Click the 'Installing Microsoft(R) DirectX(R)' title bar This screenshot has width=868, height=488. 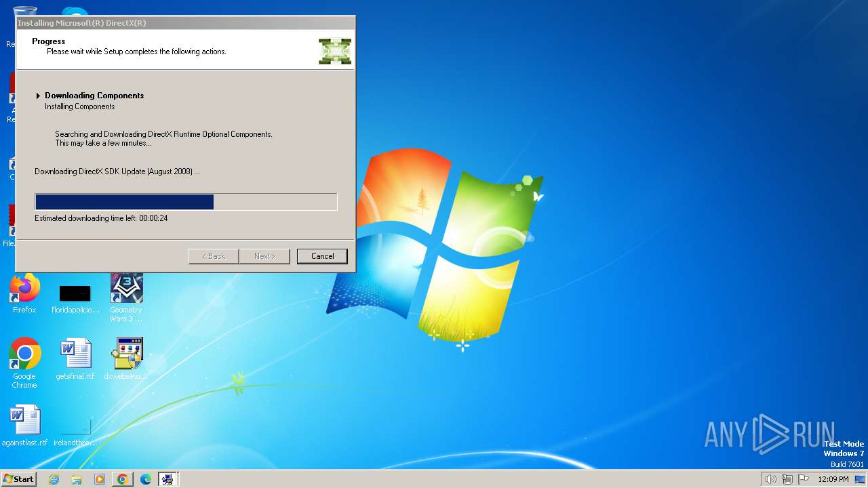pyautogui.click(x=185, y=23)
